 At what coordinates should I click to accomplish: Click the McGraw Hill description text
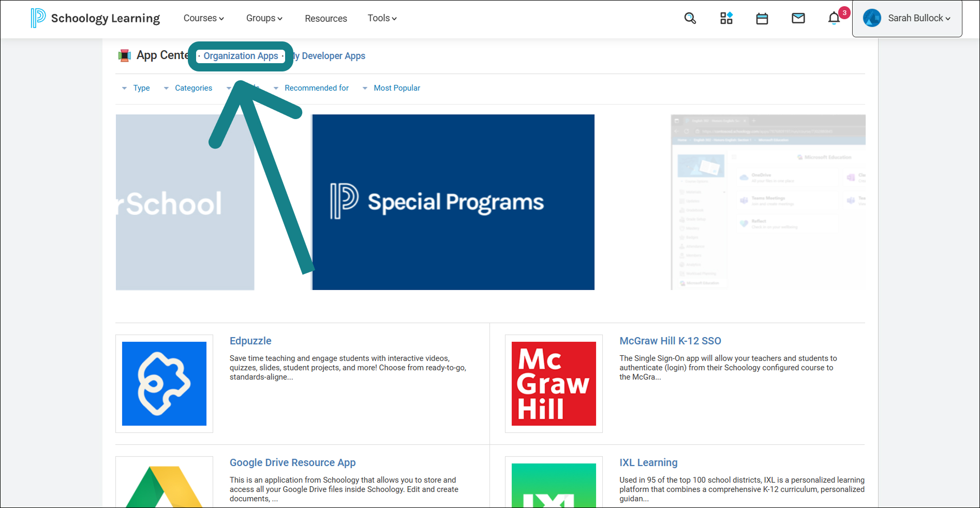click(729, 368)
